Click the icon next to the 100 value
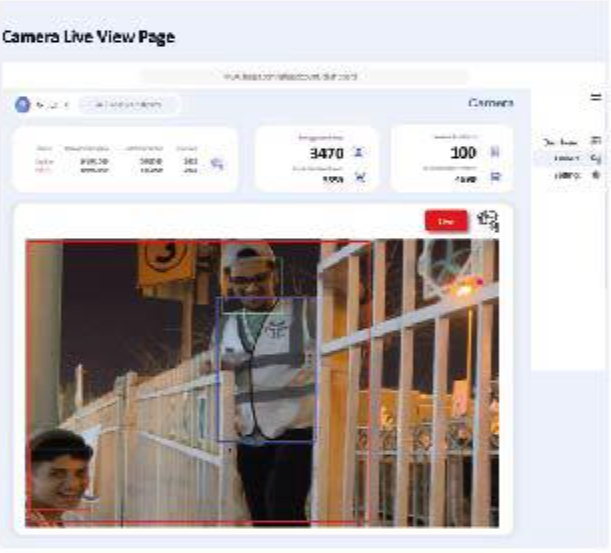 point(495,153)
